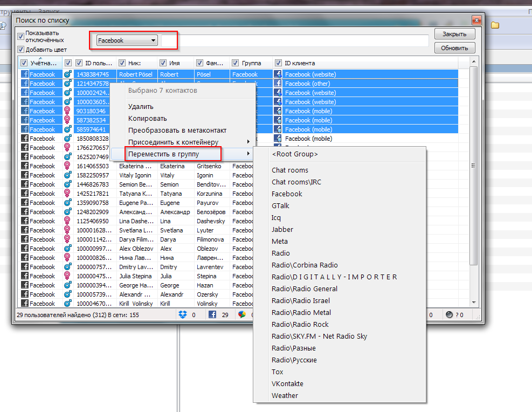Click the search text input field

pos(295,40)
